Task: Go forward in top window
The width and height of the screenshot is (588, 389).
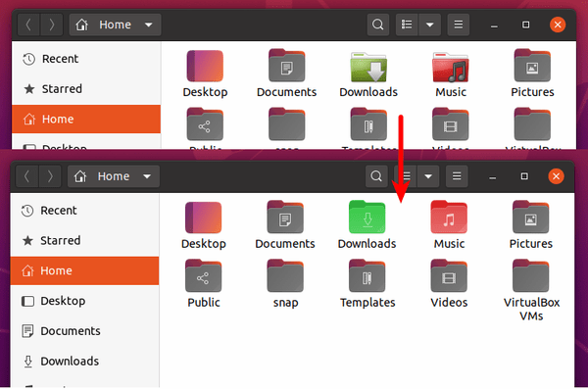Action: coord(51,24)
